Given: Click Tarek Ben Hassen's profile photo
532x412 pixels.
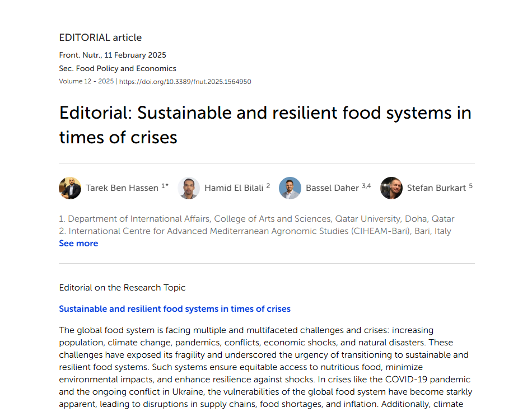Looking at the screenshot, I should point(70,188).
